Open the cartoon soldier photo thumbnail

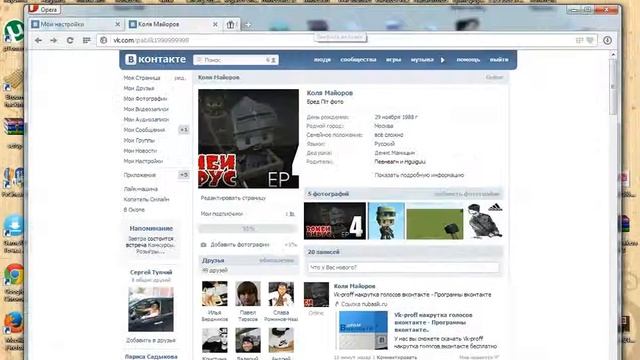coord(387,221)
